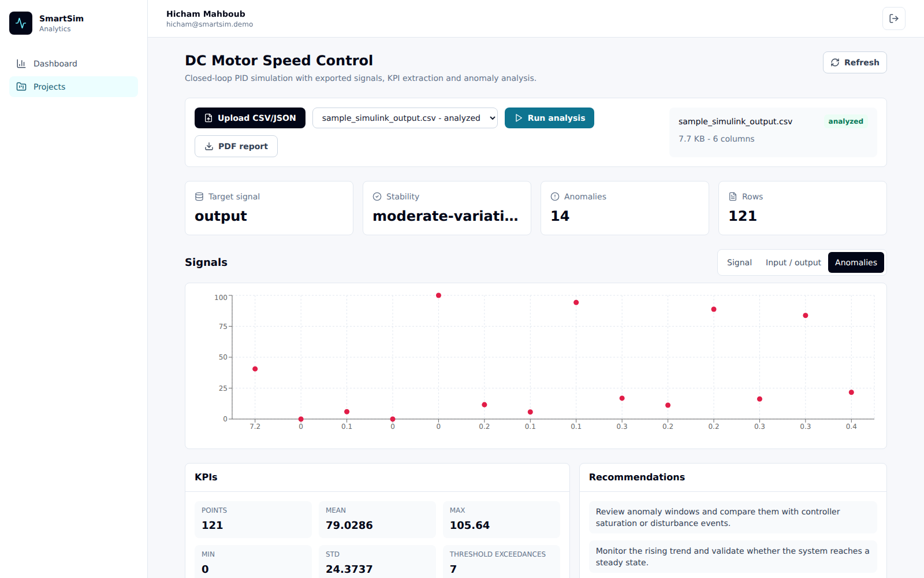The height and width of the screenshot is (578, 924).
Task: Click the download icon on PDF report
Action: [209, 146]
